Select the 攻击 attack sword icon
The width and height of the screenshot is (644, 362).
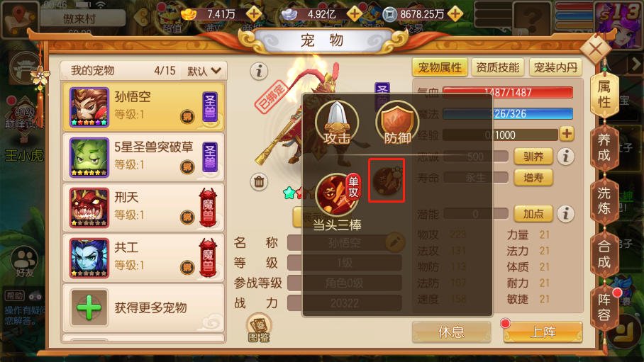coord(337,123)
